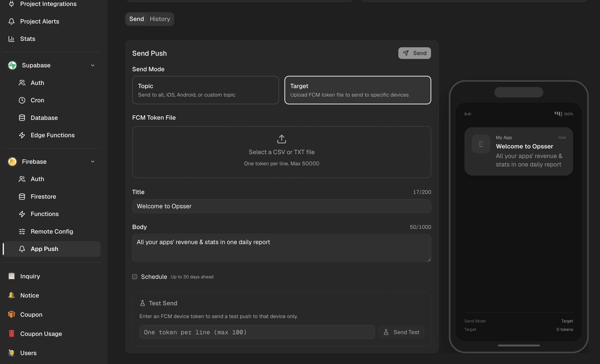The height and width of the screenshot is (364, 600).
Task: Switch to the Send tab
Action: [137, 19]
